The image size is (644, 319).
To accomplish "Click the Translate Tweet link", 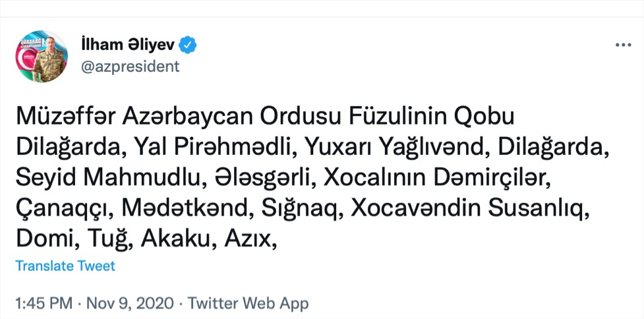I will click(65, 266).
